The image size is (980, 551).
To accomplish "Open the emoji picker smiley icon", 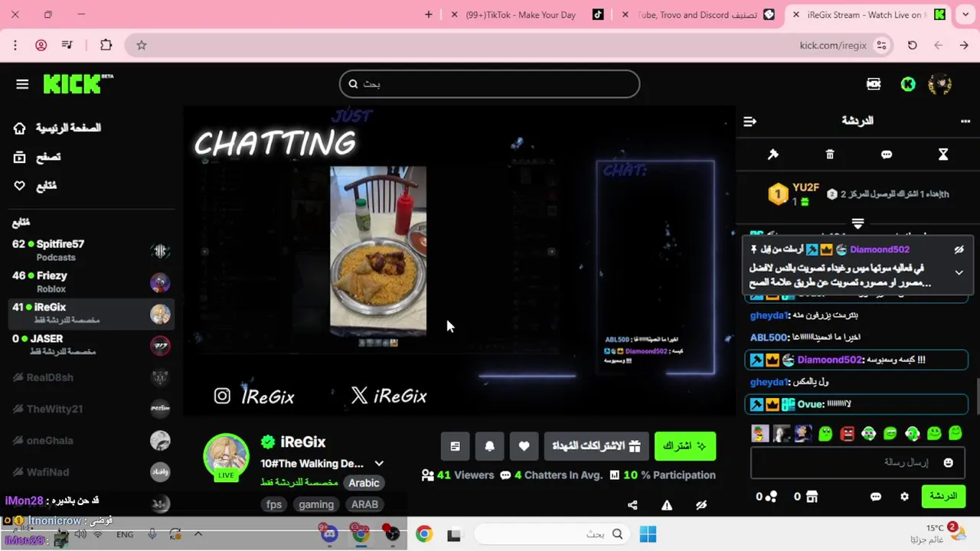I will point(948,463).
